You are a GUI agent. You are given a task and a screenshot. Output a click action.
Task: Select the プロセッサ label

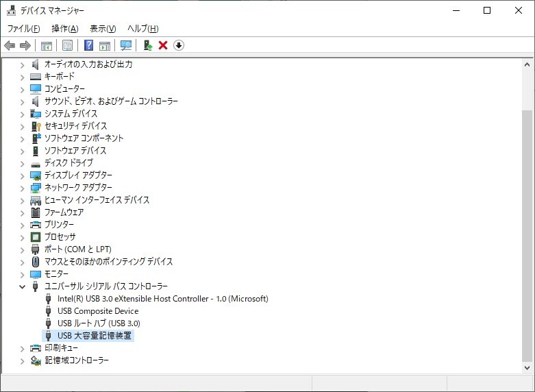[x=60, y=236]
